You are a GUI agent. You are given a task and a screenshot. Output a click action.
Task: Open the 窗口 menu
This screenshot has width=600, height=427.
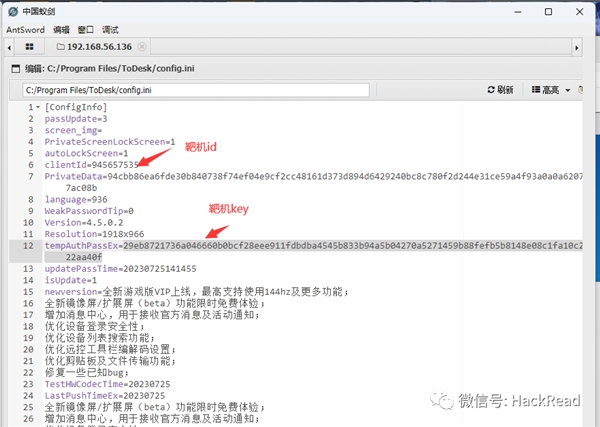pos(85,29)
